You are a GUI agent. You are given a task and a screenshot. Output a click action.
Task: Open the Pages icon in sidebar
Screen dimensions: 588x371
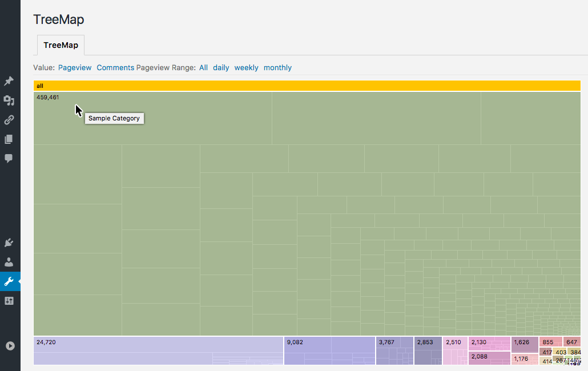tap(9, 139)
